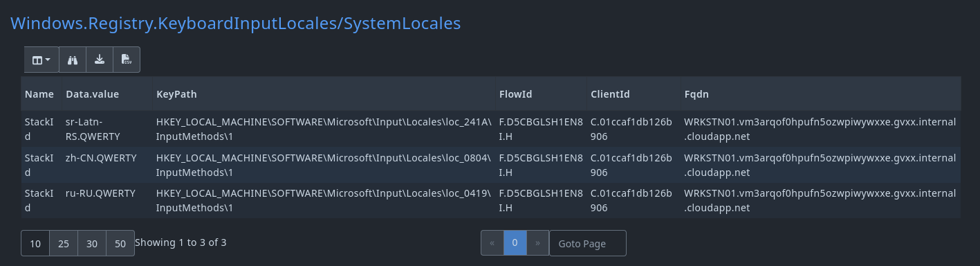Viewport: 980px width, 266px height.
Task: Select the sr-Latn-RS.QWERTY value cell
Action: click(x=107, y=129)
